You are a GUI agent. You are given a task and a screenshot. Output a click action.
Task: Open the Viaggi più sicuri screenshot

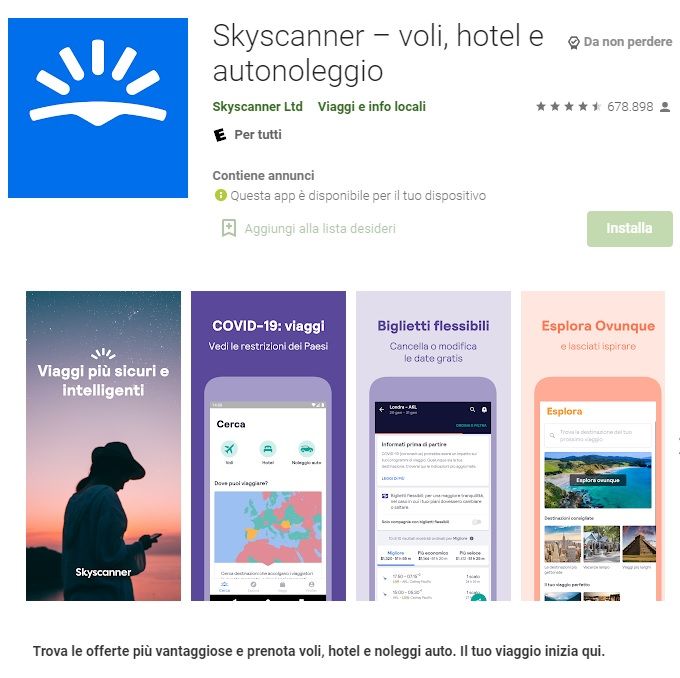[x=104, y=446]
